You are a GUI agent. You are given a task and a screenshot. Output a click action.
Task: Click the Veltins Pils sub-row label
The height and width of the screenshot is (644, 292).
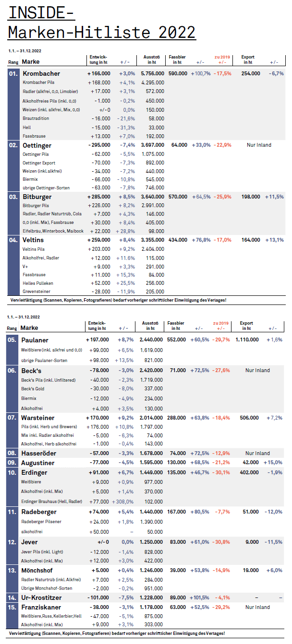tap(35, 249)
